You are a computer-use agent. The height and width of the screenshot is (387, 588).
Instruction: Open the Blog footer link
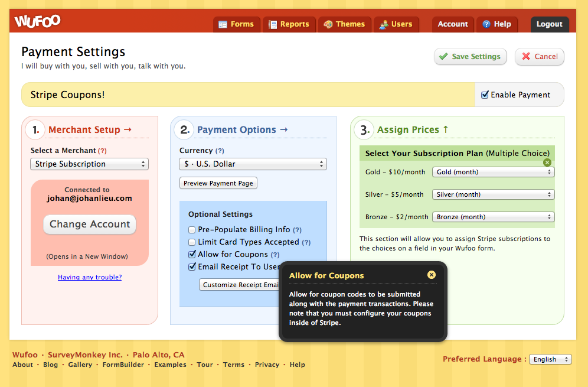(x=51, y=365)
